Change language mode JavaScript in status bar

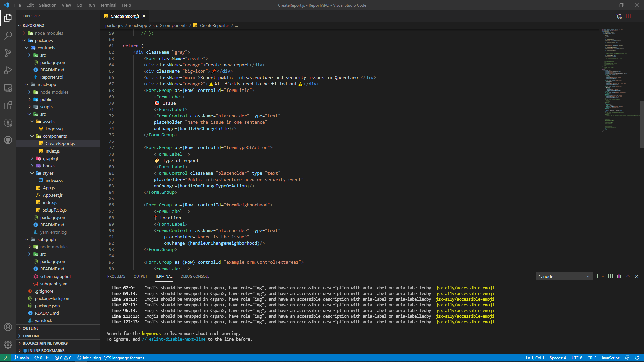tap(610, 358)
